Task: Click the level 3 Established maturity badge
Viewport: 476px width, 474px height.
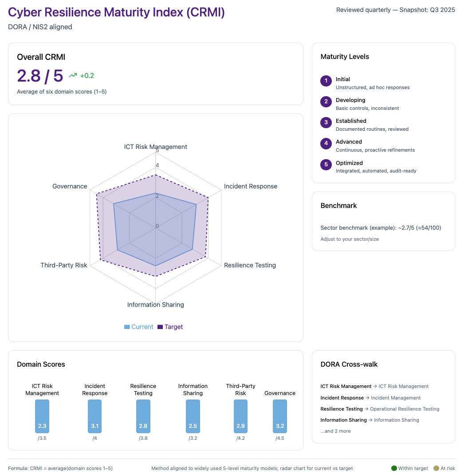Action: 326,122
